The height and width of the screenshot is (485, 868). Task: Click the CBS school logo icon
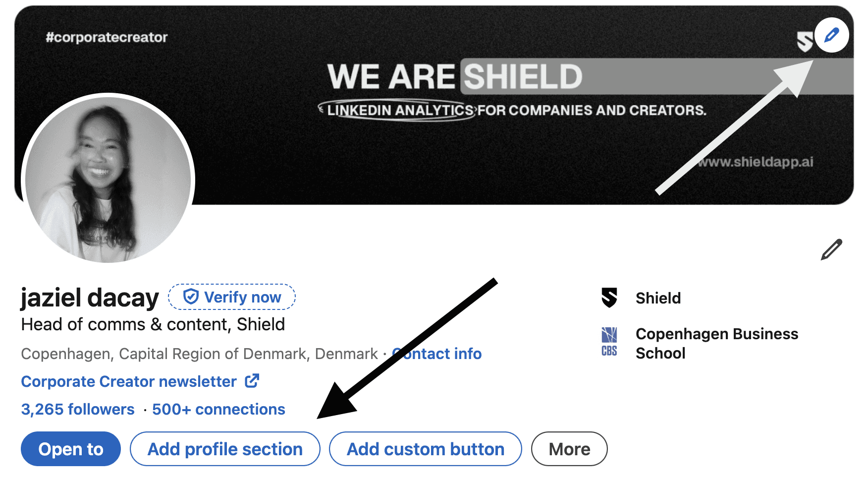pyautogui.click(x=609, y=342)
